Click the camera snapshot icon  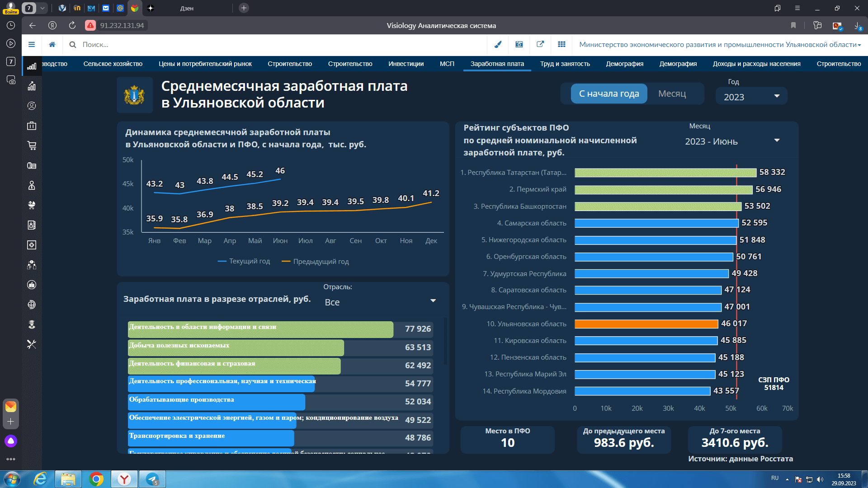[519, 44]
